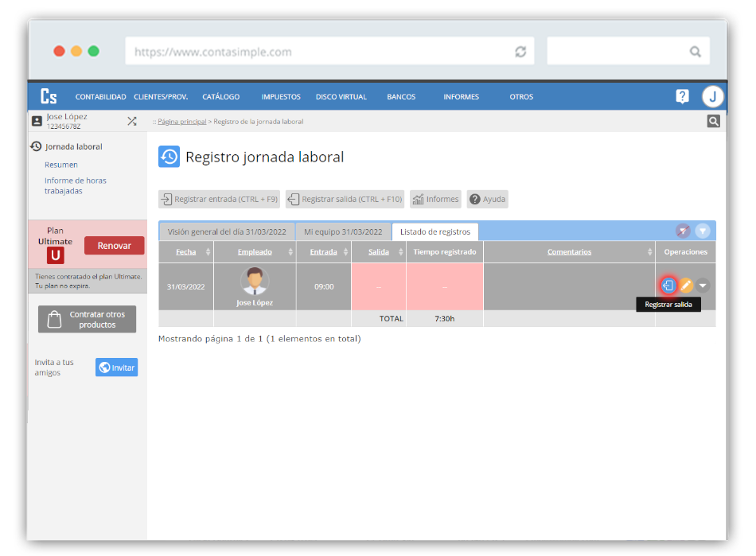This screenshot has width=756, height=556.
Task: Click the shuffle switch-user icon beside Jose López
Action: click(132, 121)
